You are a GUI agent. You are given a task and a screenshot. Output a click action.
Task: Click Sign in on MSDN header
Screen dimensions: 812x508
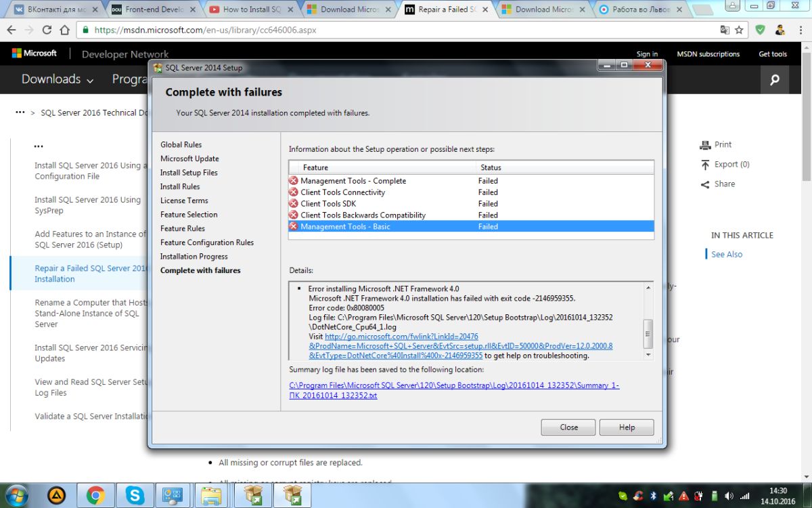point(647,54)
